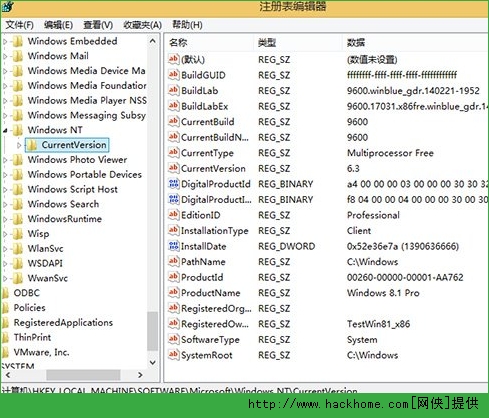The image size is (489, 418).
Task: Click the CurrentType string value icon
Action: 174,152
